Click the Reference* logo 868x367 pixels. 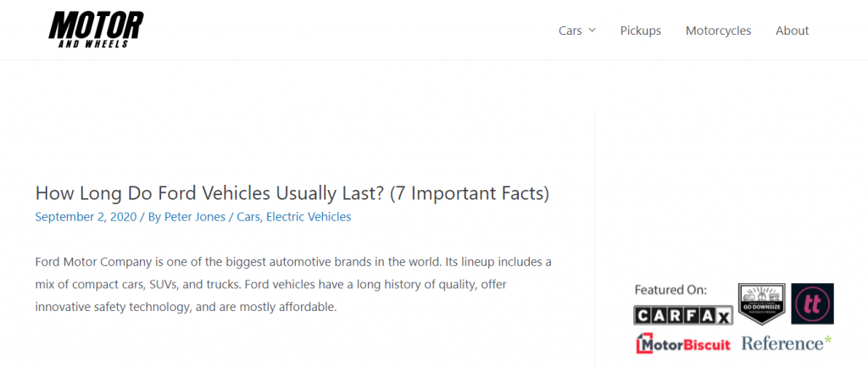point(786,343)
